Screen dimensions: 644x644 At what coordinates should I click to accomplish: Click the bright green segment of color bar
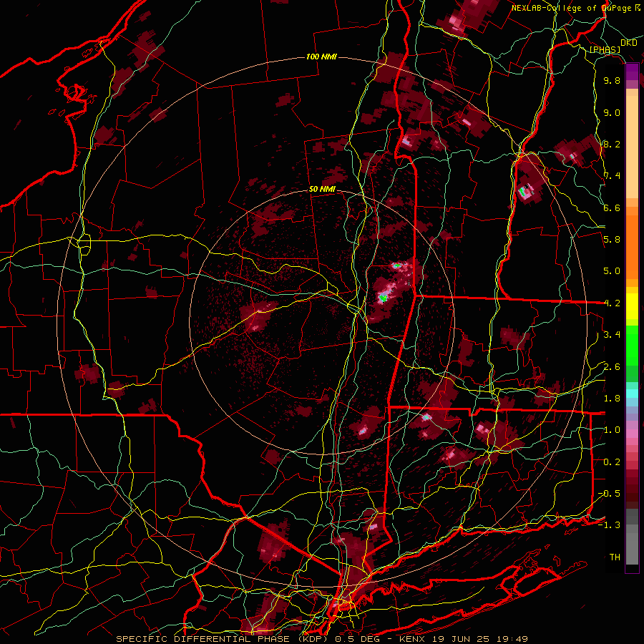tap(632, 346)
